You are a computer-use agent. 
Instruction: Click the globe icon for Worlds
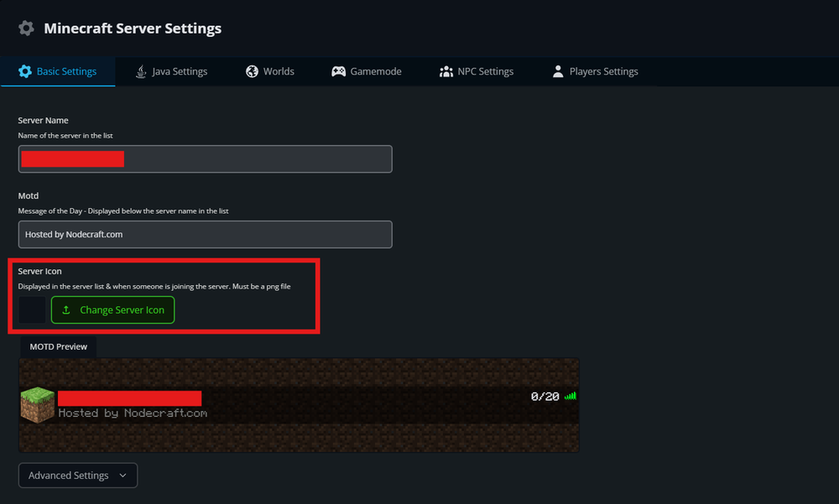click(252, 71)
